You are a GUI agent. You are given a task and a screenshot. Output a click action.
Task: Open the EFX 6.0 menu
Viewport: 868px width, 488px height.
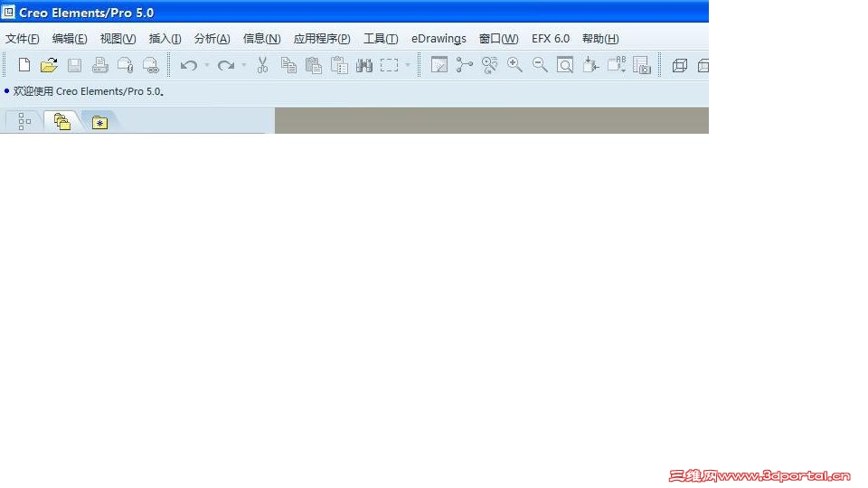click(x=551, y=39)
